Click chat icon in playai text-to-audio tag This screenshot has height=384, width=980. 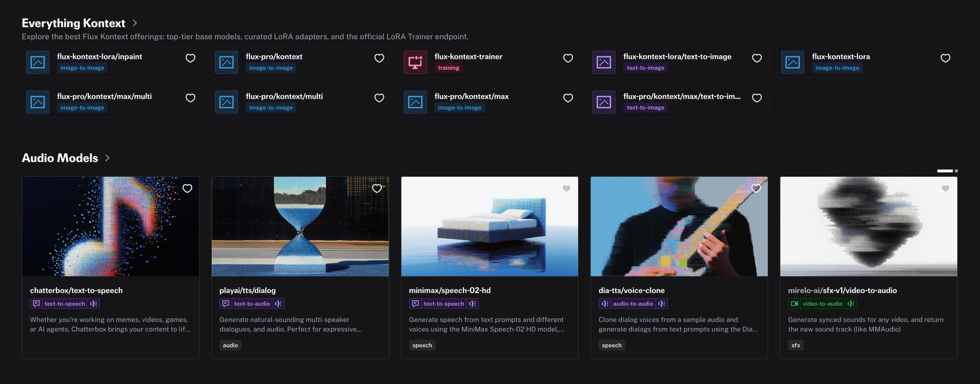226,304
